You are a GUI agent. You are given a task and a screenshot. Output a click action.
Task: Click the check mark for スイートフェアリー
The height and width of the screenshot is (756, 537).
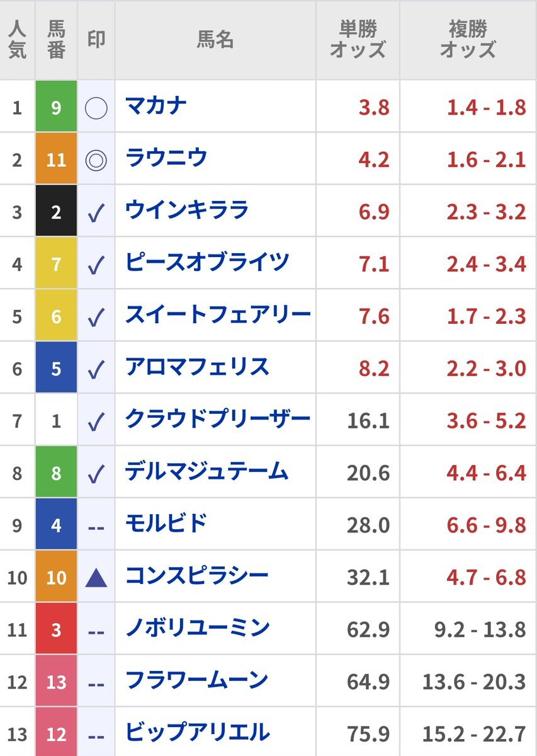pyautogui.click(x=96, y=318)
